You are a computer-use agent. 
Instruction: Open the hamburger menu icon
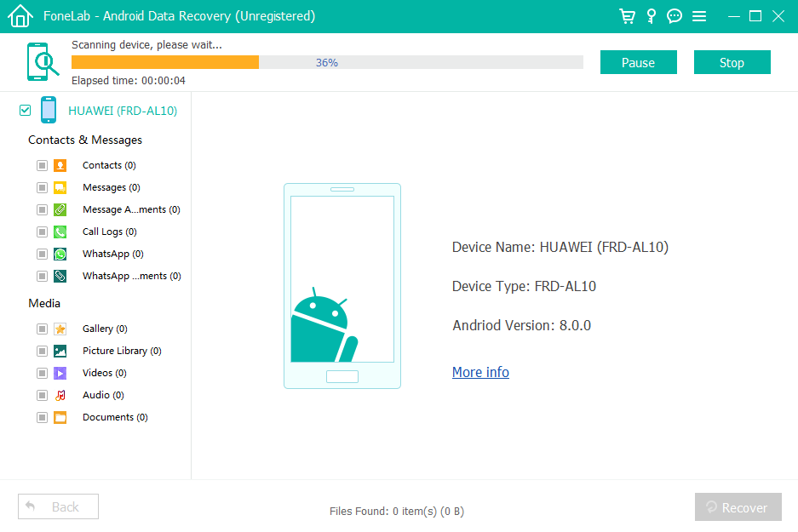(699, 16)
